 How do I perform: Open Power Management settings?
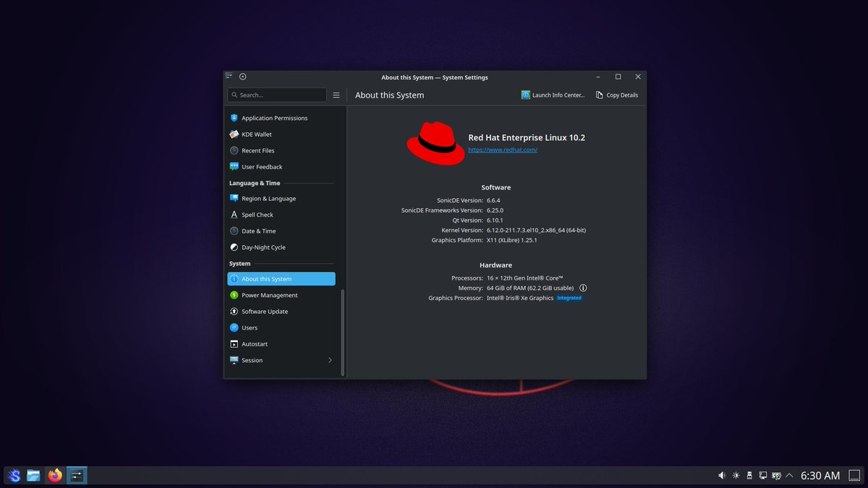click(281, 295)
